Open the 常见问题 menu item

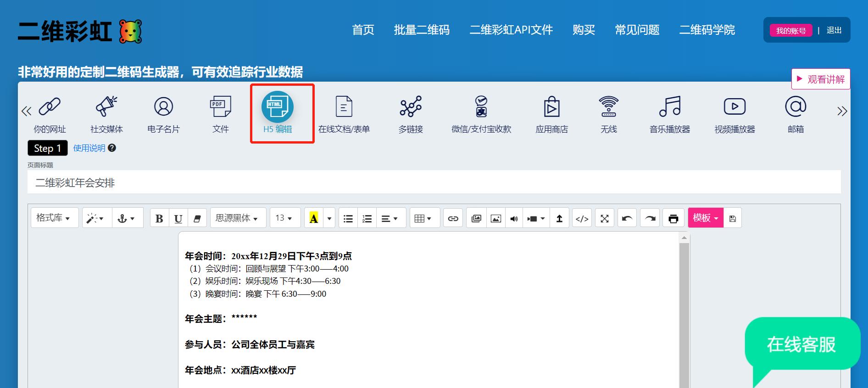(637, 30)
